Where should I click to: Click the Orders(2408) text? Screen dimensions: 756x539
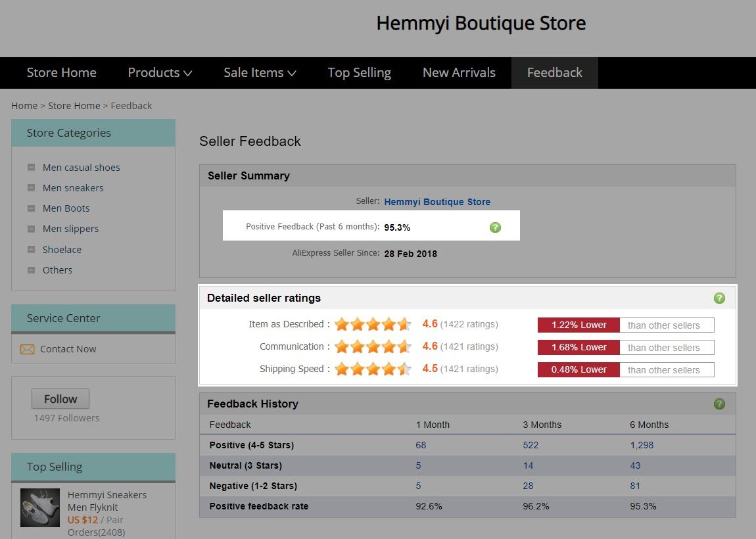pos(97,532)
